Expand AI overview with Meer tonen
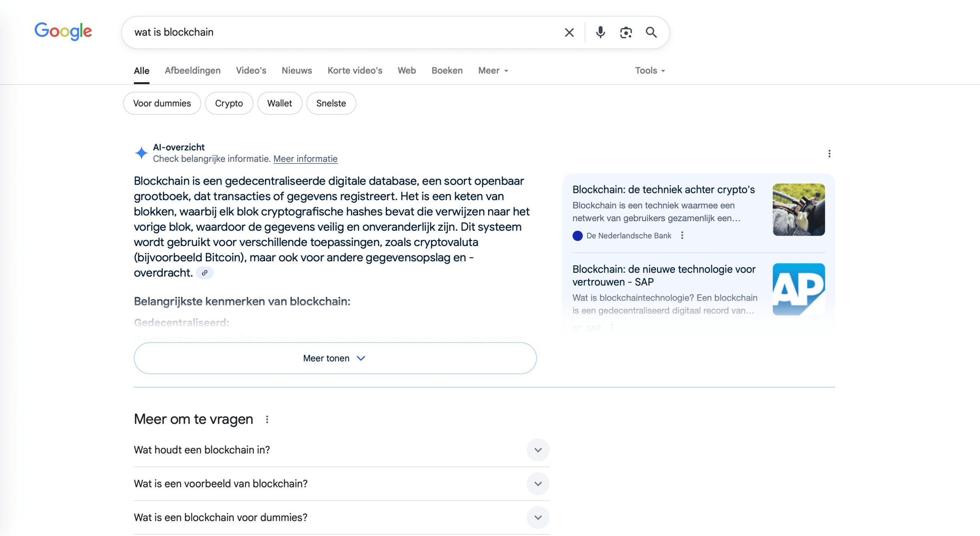The width and height of the screenshot is (980, 536). pyautogui.click(x=335, y=358)
